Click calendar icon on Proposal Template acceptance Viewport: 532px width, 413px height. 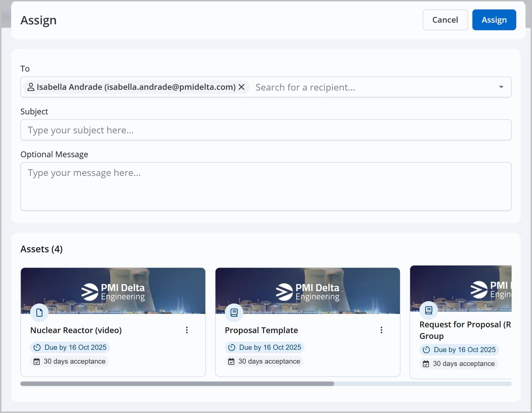(231, 361)
